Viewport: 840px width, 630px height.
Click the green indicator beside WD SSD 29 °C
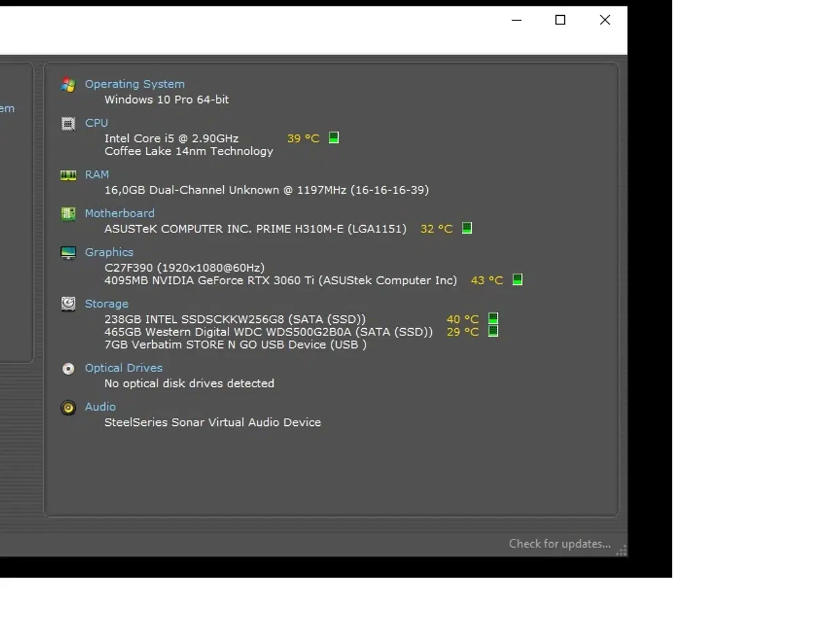coord(493,331)
